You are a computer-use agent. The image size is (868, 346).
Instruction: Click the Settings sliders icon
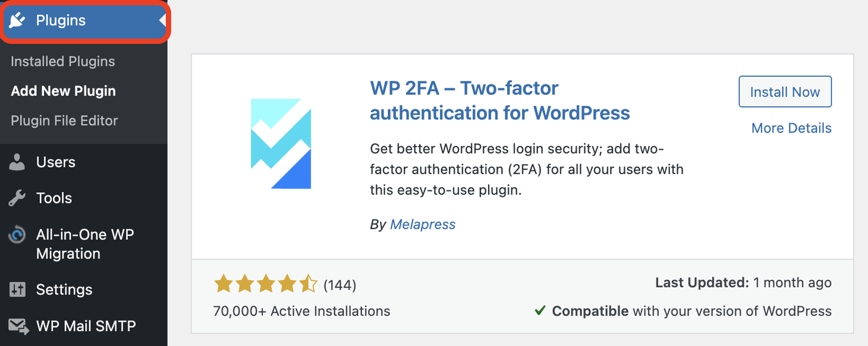18,290
